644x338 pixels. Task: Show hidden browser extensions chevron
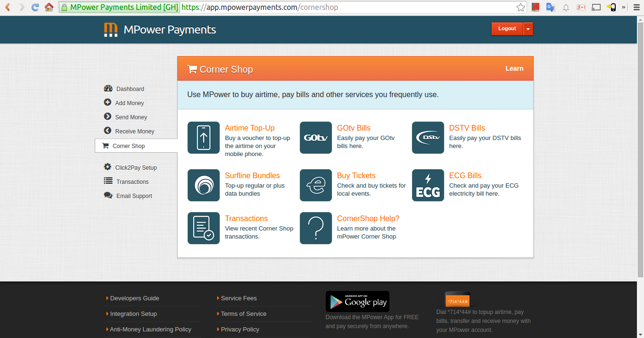(x=624, y=7)
